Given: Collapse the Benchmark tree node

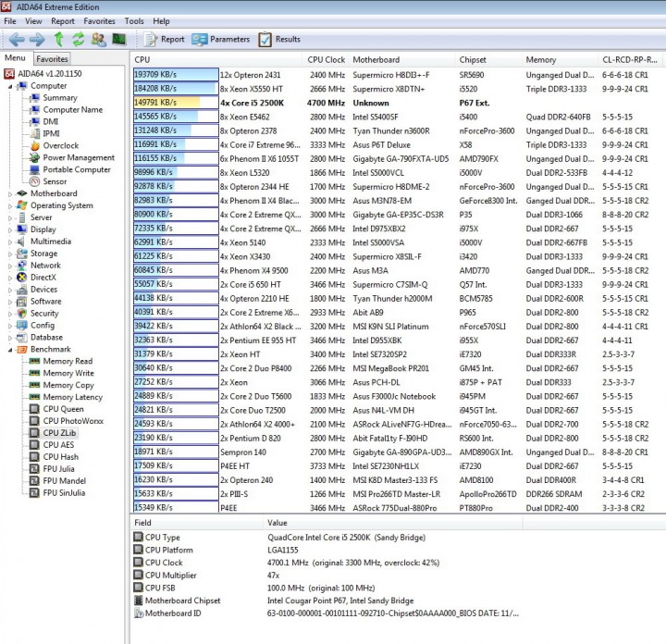Looking at the screenshot, I should click(10, 350).
